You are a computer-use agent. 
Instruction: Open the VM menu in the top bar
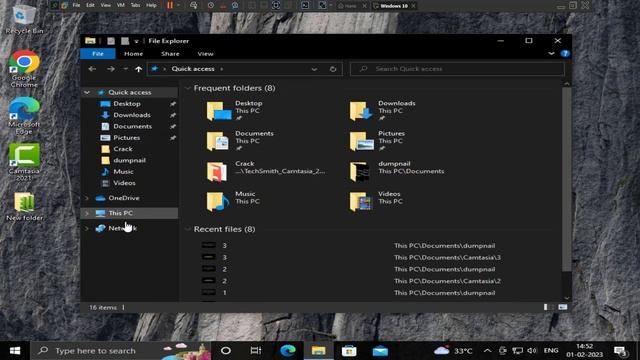(121, 5)
